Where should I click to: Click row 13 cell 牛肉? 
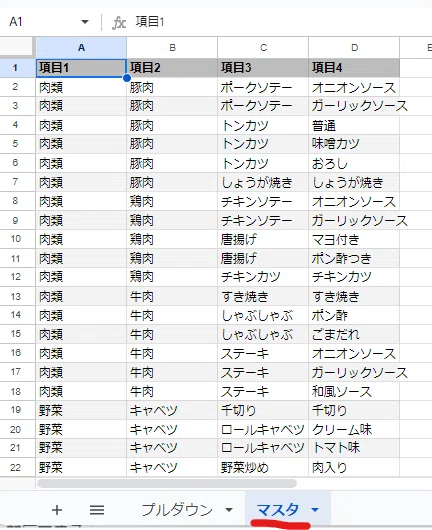tap(172, 296)
